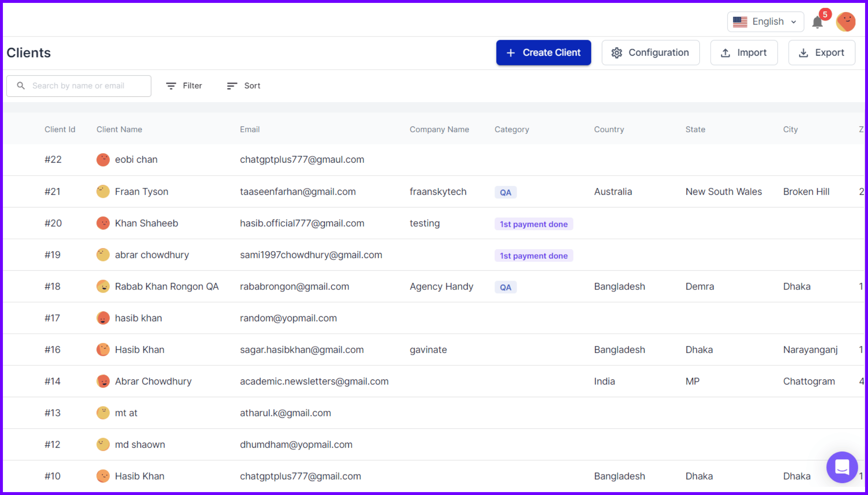The height and width of the screenshot is (495, 868).
Task: Open the notifications bell
Action: (x=817, y=22)
